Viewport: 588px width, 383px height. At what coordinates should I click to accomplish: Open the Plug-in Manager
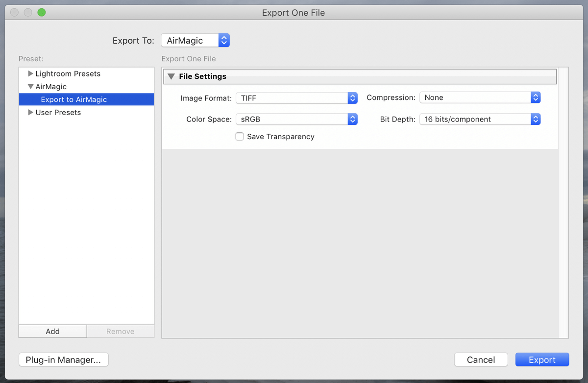(x=64, y=360)
